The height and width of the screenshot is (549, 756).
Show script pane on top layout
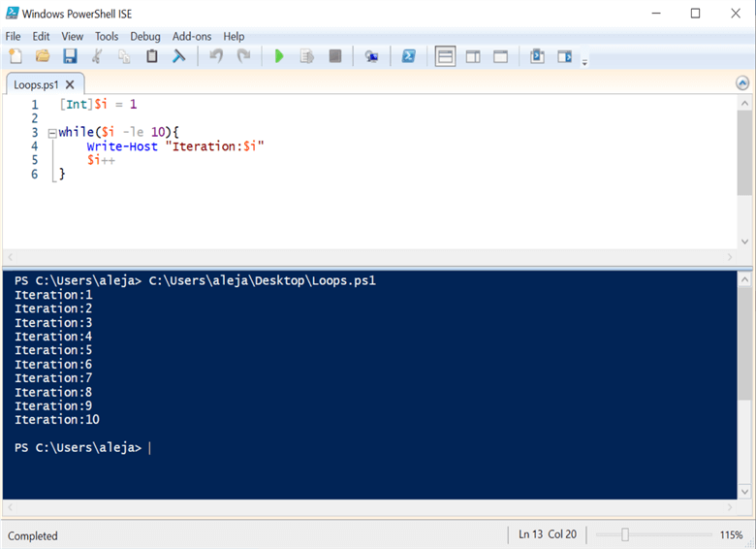point(445,56)
